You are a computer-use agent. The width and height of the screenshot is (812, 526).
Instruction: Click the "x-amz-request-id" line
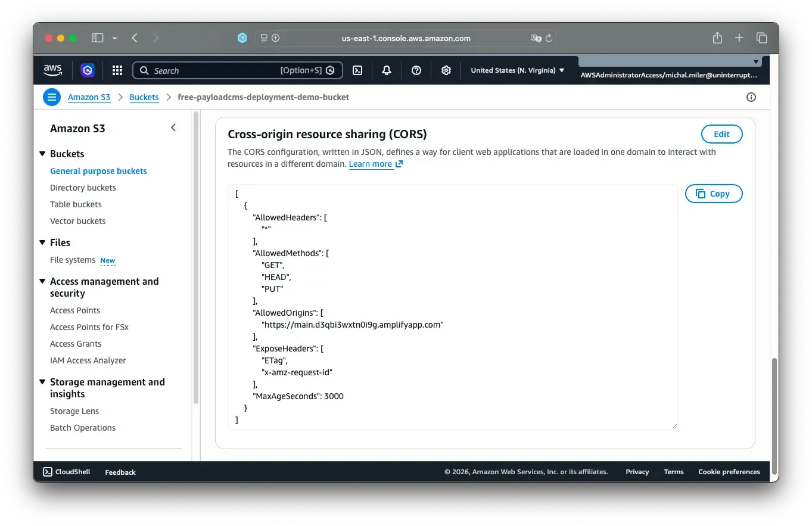pos(297,372)
